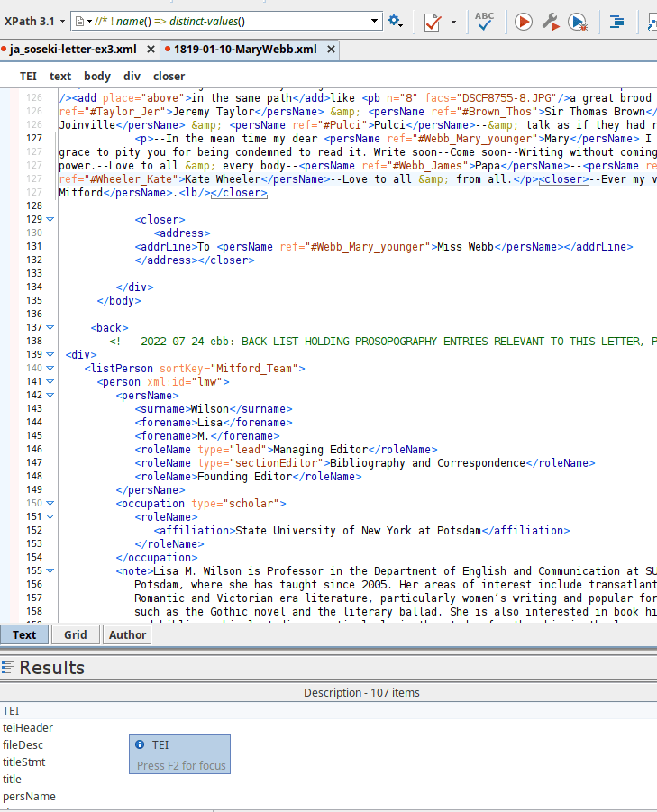The height and width of the screenshot is (812, 657).
Task: Click the green comment on line 138
Action: pyautogui.click(x=383, y=342)
